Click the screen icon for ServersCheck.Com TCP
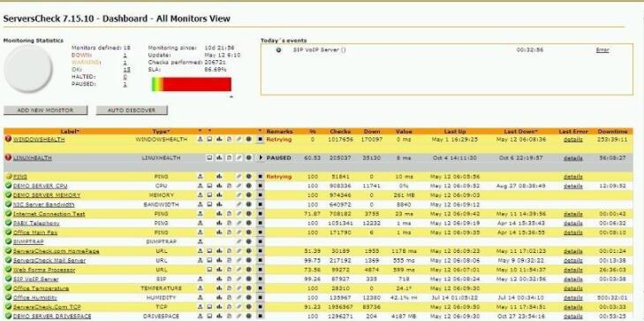Image resolution: width=644 pixels, height=321 pixels. click(x=209, y=307)
